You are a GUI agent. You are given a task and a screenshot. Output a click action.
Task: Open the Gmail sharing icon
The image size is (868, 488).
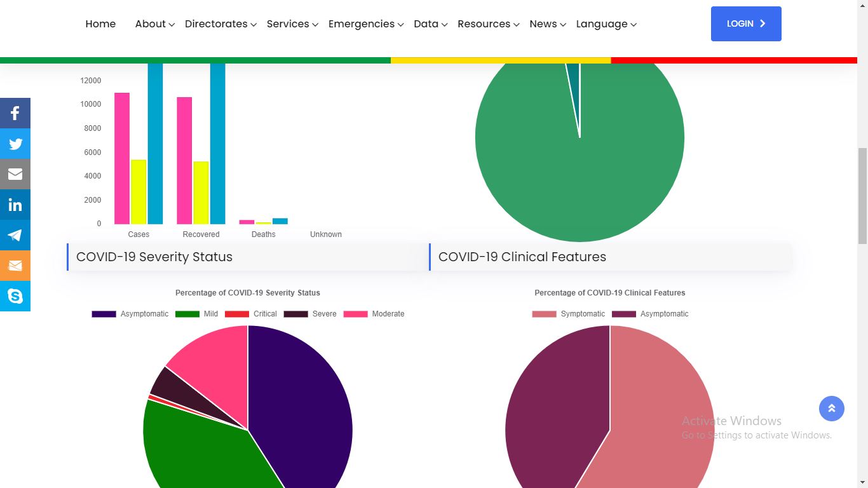click(x=15, y=265)
